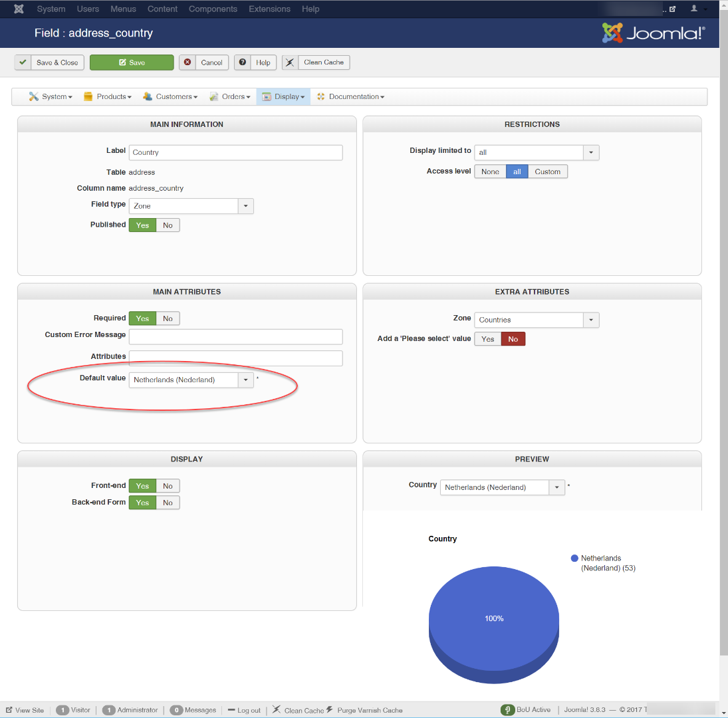The height and width of the screenshot is (718, 728).
Task: Click the blue 100% pie chart slice
Action: 493,618
